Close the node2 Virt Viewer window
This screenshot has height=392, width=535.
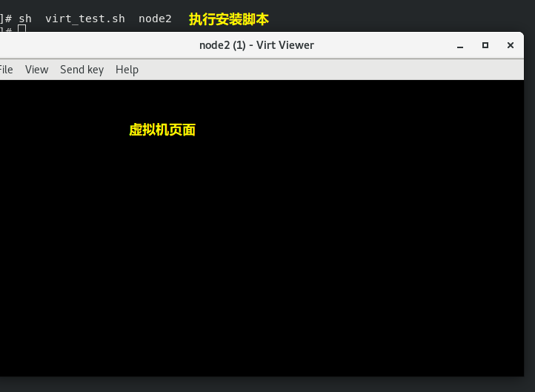click(511, 45)
